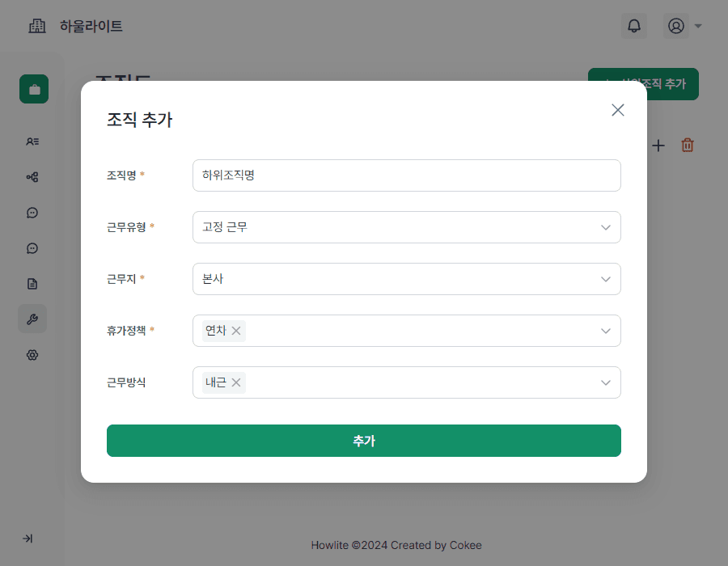Open the settings gear icon in the sidebar
Image resolution: width=728 pixels, height=566 pixels.
coord(32,355)
